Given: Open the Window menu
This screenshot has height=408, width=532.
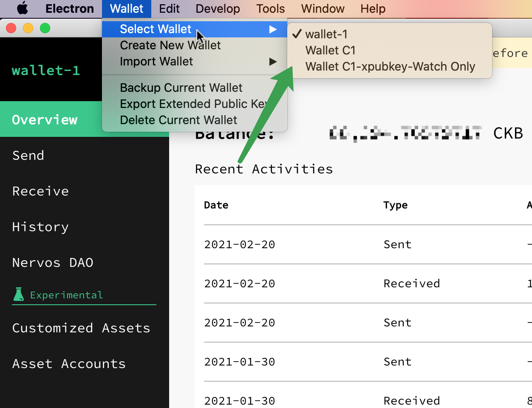Looking at the screenshot, I should [x=323, y=8].
